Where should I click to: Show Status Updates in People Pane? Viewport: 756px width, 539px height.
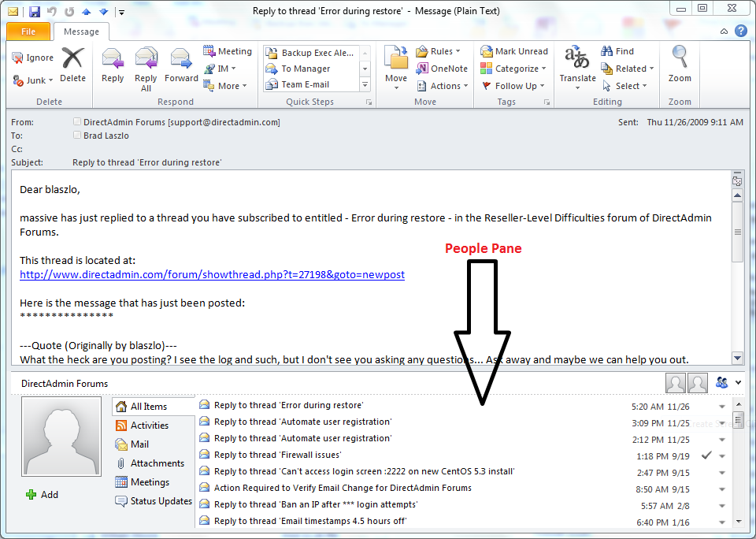pos(154,501)
